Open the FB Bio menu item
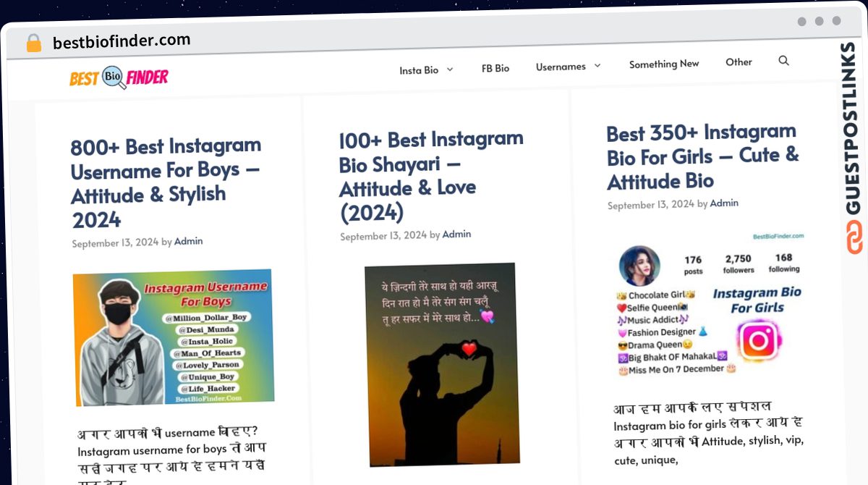This screenshot has height=485, width=868. pos(495,68)
